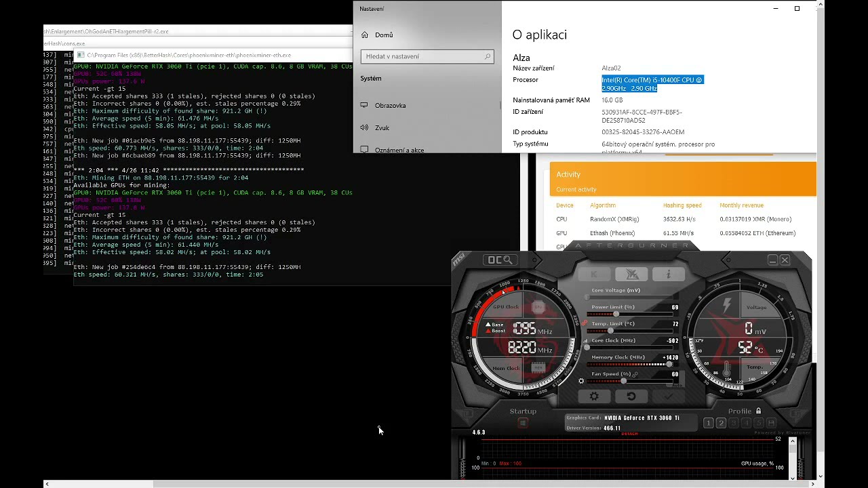Maximize the Settings window

[797, 8]
